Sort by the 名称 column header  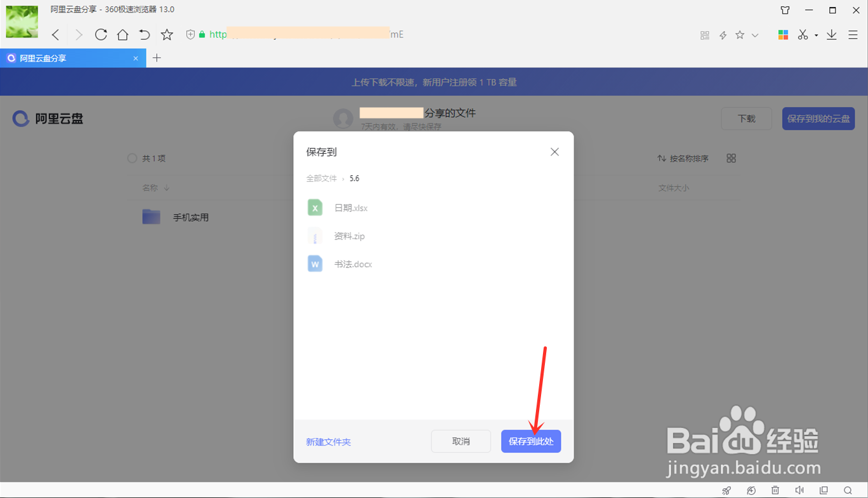tap(156, 188)
